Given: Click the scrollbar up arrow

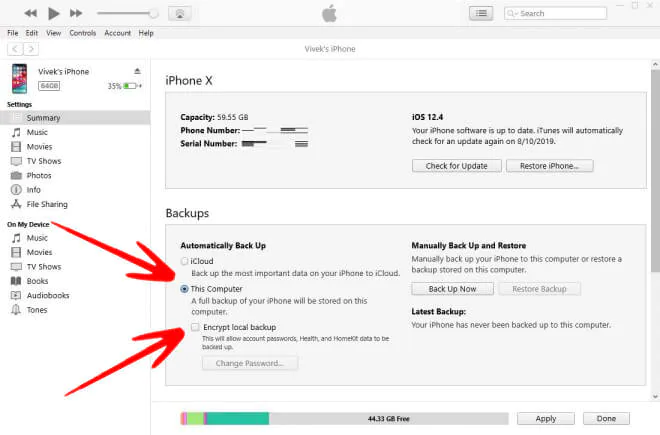Looking at the screenshot, I should point(655,64).
